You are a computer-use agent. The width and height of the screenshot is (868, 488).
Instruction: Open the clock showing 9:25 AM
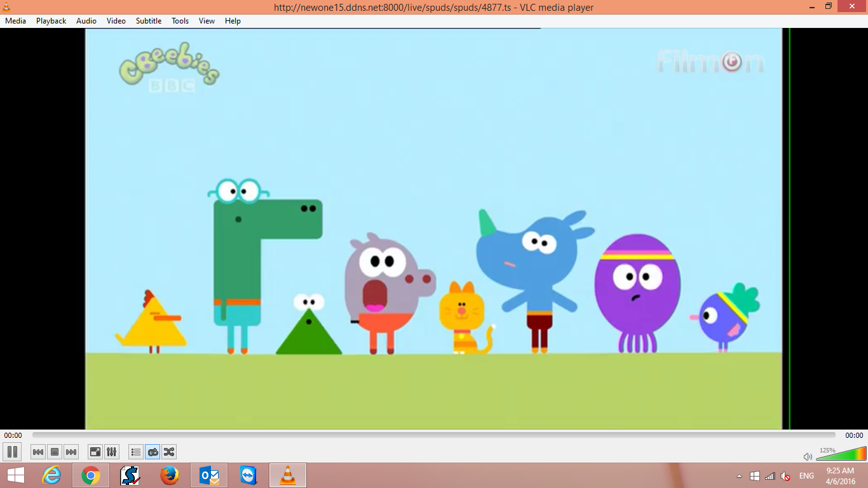[839, 476]
